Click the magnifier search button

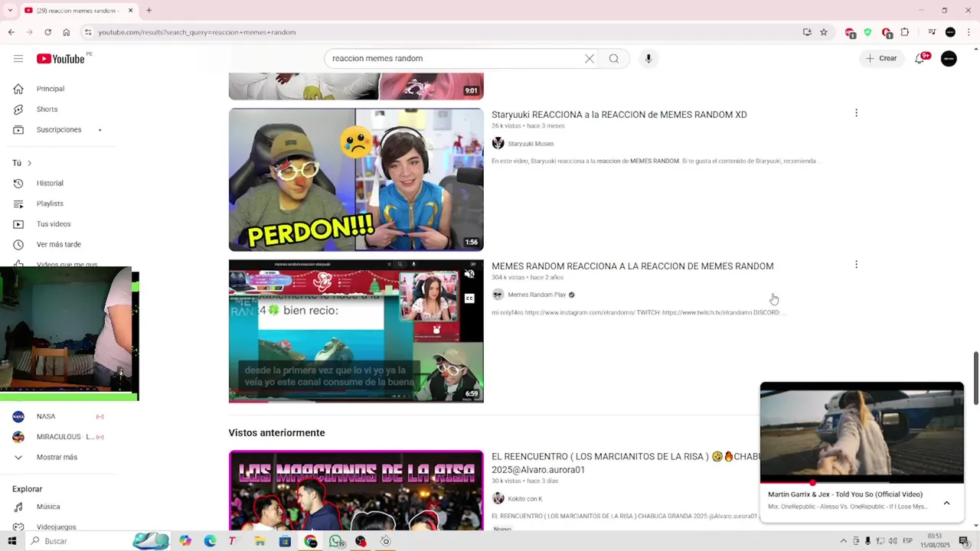click(x=614, y=59)
